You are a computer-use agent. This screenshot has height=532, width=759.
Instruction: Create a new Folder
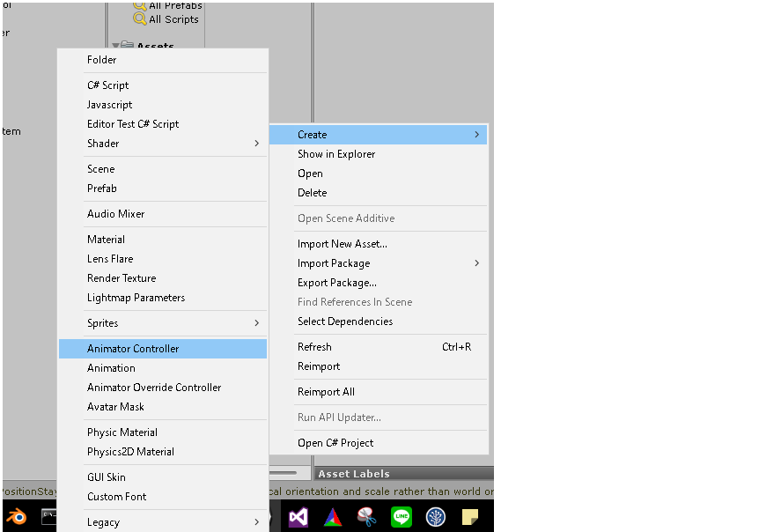tap(163, 60)
